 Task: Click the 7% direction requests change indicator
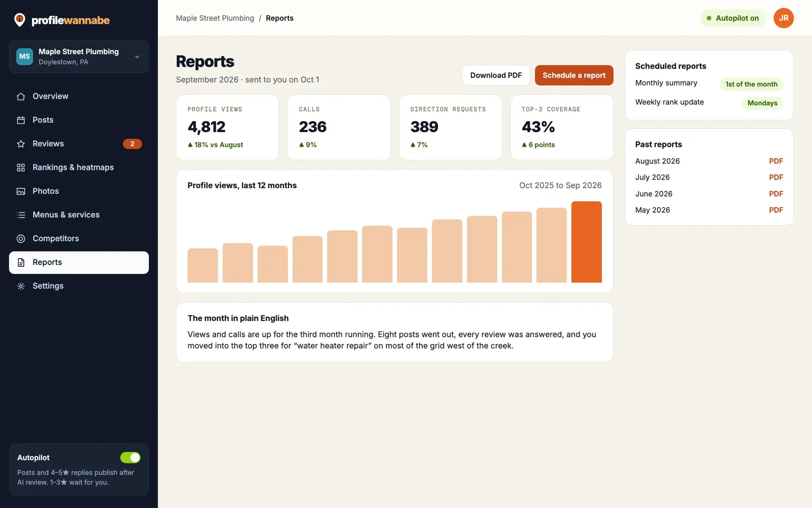(x=419, y=145)
